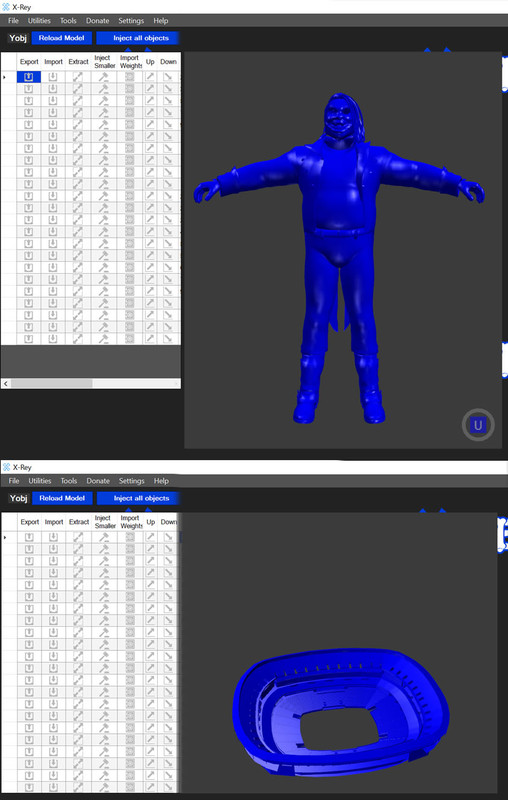The image size is (508, 800).
Task: Open the Settings menu in the stadium window
Action: 132,481
